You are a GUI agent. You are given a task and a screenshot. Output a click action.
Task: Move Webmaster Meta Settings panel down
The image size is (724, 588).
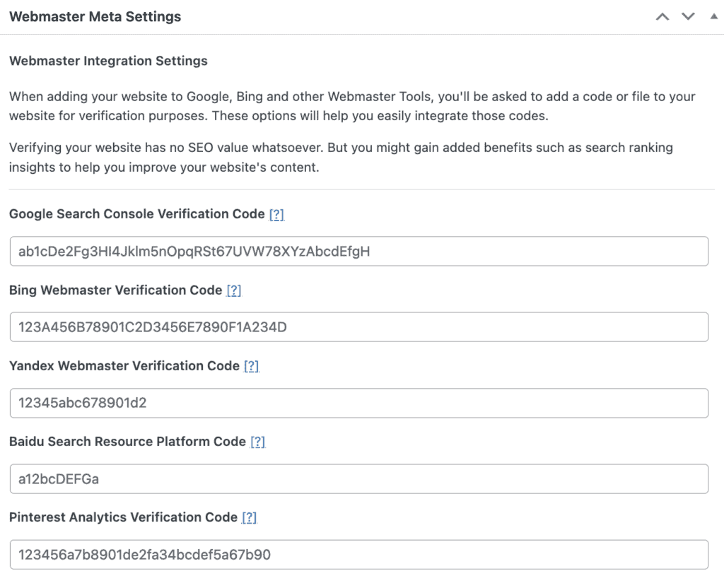coord(689,17)
